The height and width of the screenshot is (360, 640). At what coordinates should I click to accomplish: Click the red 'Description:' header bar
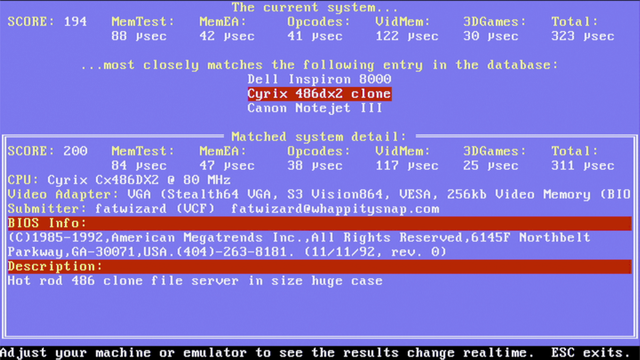pos(319,267)
